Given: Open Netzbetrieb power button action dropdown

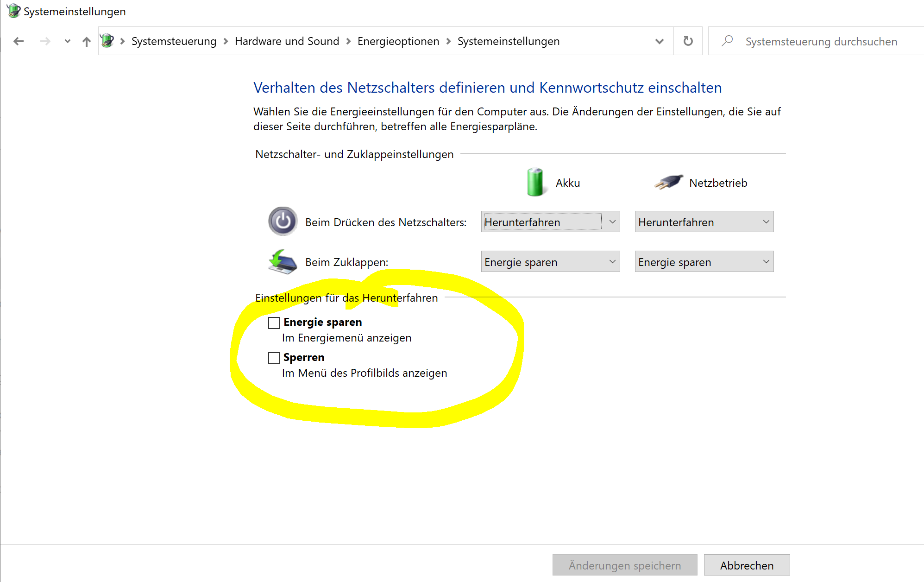Looking at the screenshot, I should click(x=704, y=222).
